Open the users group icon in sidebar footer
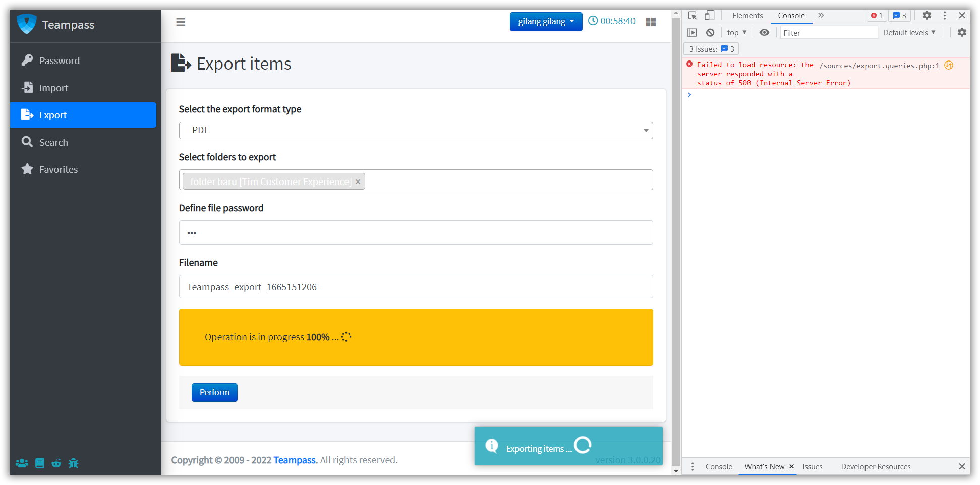The width and height of the screenshot is (980, 485). click(22, 463)
